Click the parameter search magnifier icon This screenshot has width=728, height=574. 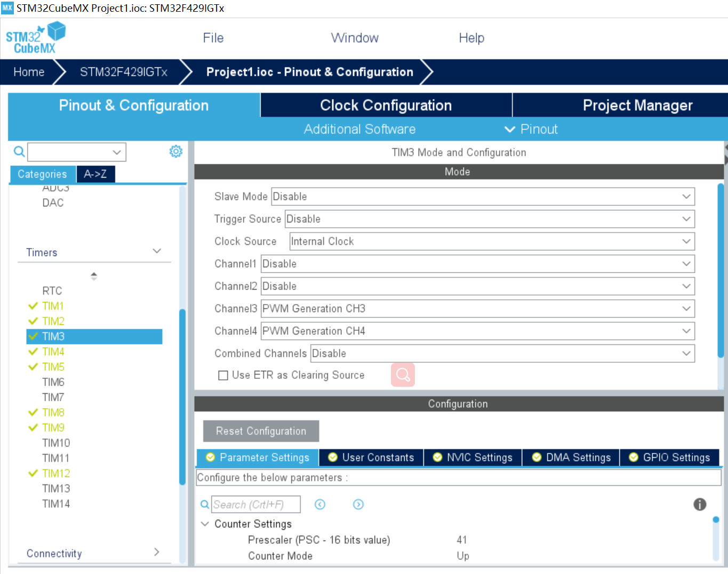(x=205, y=504)
